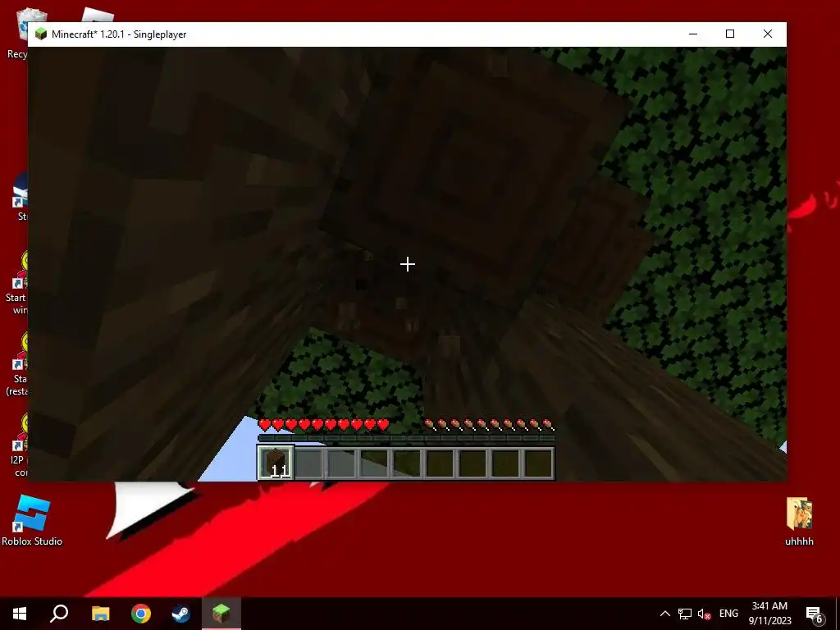840x630 pixels.
Task: Click the Minecraft crosshair on the log
Action: pos(407,263)
